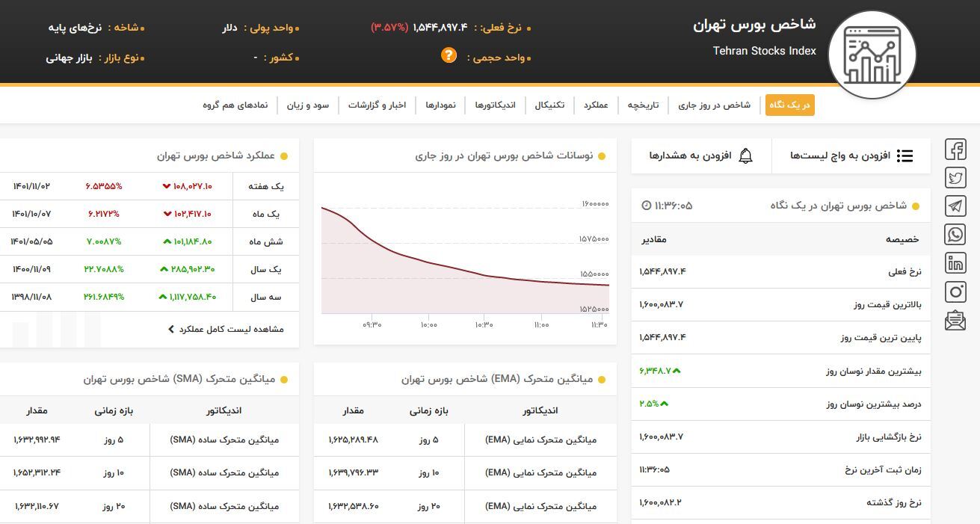The width and height of the screenshot is (980, 524).
Task: Click 'پایین ترین قیمت روز' row label
Action: coord(881,337)
